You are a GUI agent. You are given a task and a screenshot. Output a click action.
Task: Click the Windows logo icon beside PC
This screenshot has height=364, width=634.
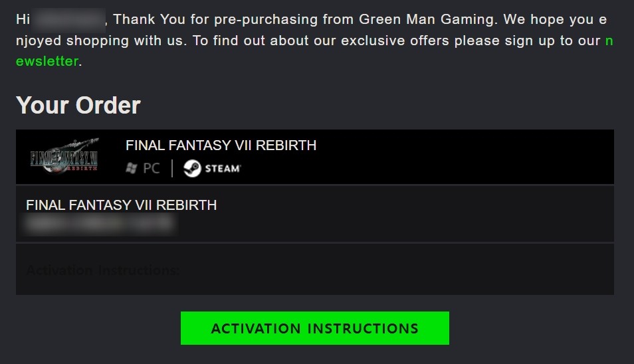click(132, 169)
